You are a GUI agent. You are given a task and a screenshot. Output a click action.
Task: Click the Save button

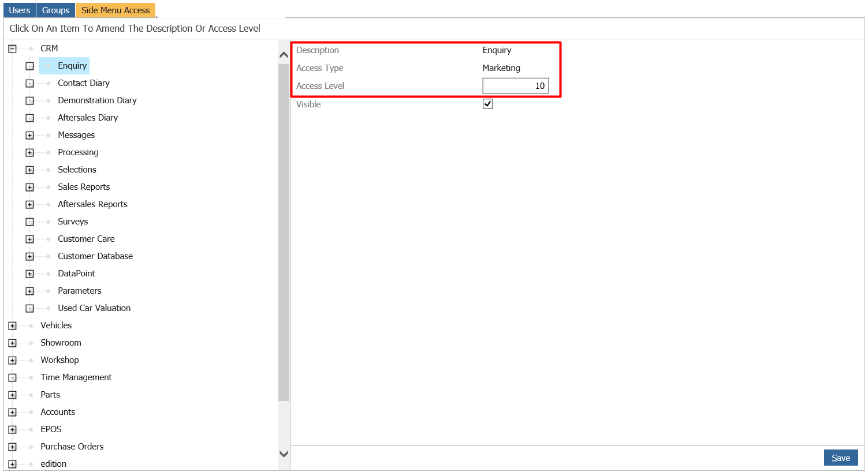click(841, 457)
